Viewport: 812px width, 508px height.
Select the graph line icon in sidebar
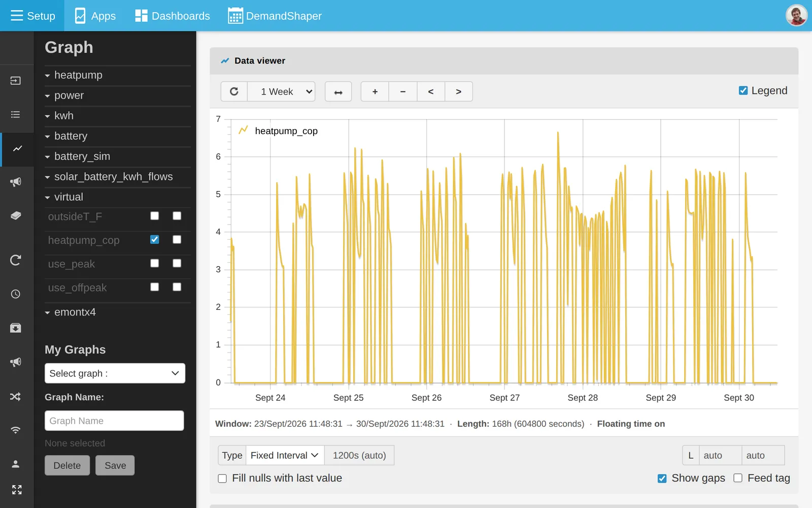coord(17,149)
